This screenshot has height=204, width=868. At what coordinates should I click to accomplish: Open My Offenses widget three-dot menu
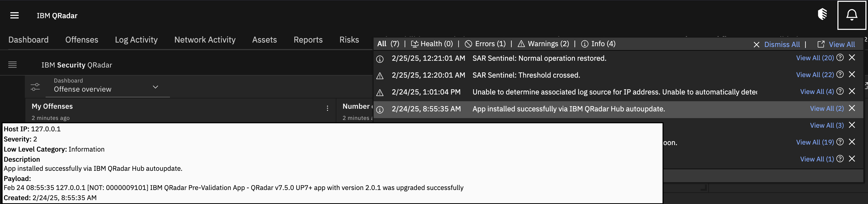point(328,108)
